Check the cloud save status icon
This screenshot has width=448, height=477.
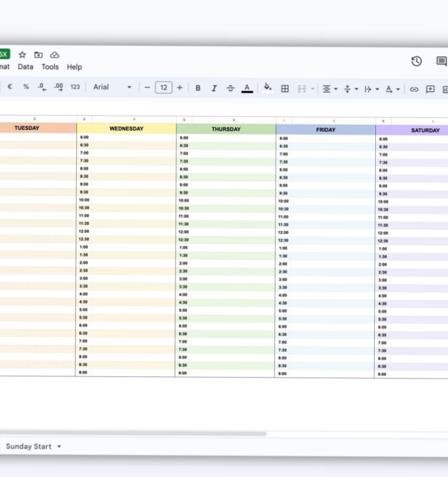coord(55,55)
